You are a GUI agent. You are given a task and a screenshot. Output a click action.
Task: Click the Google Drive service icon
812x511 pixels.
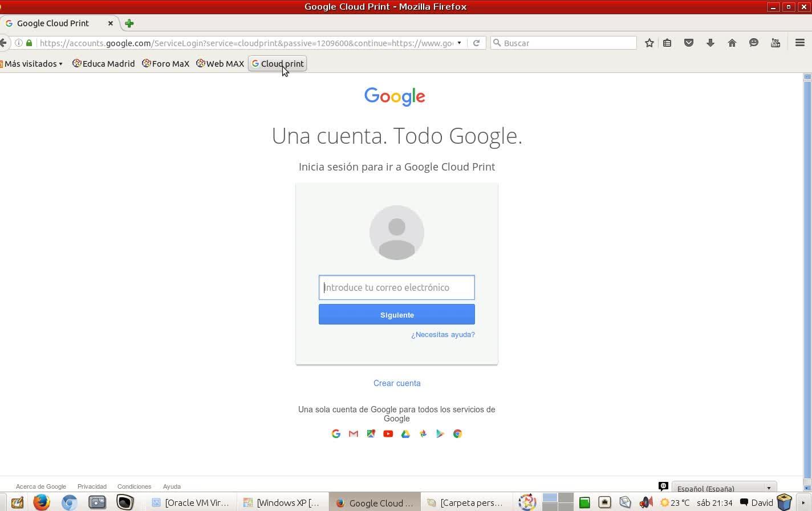[405, 433]
